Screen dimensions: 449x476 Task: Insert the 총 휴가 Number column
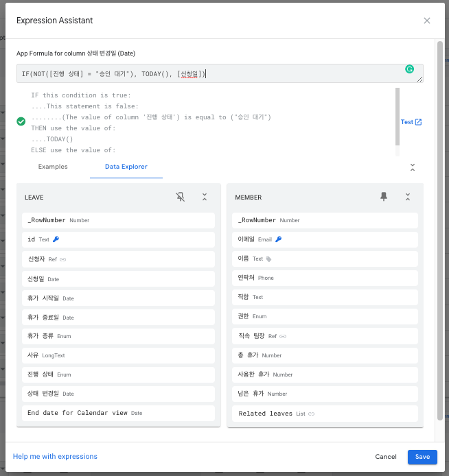click(x=325, y=355)
